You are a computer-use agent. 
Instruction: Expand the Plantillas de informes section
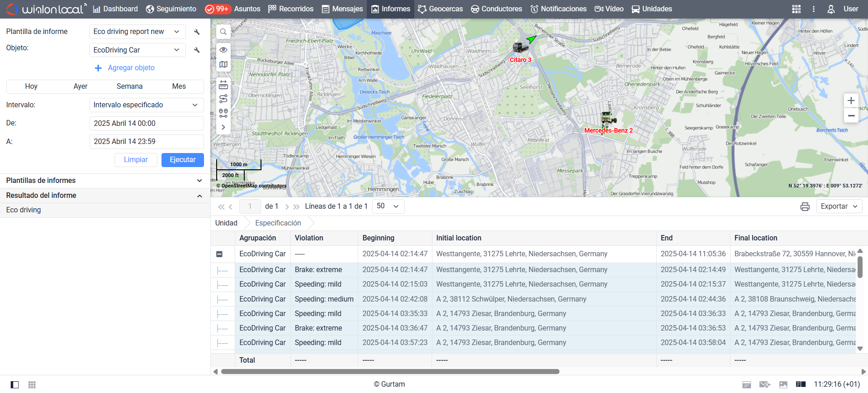click(104, 181)
